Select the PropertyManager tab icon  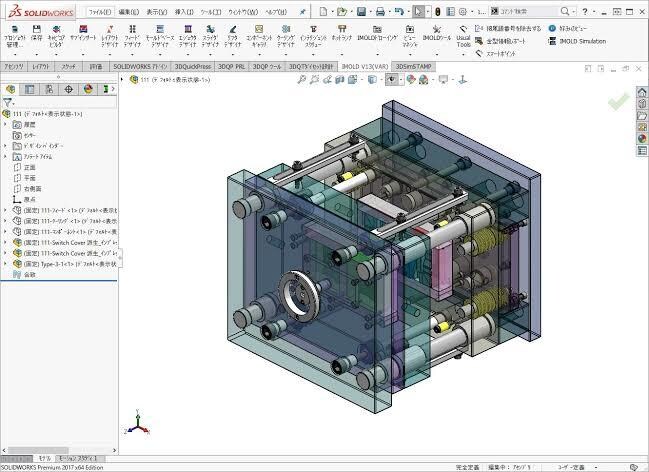pyautogui.click(x=29, y=89)
